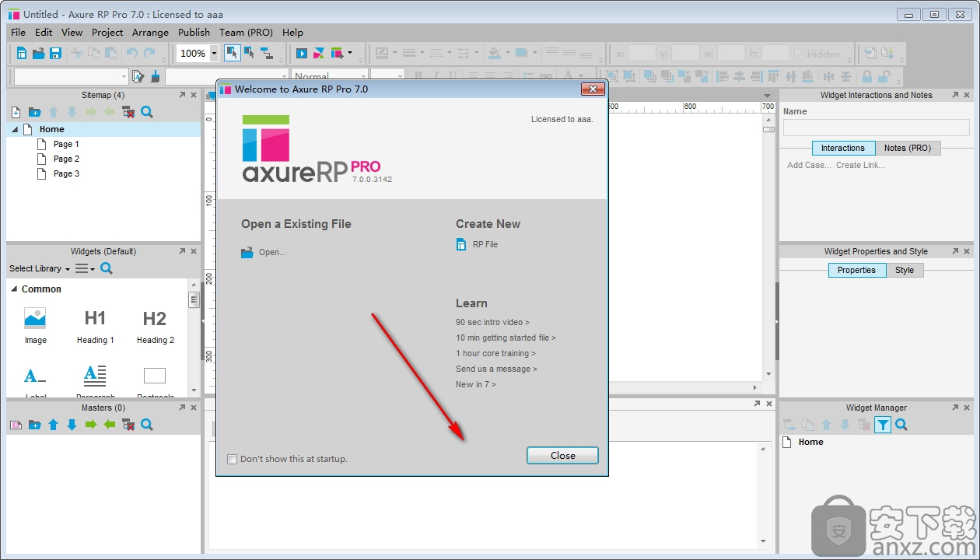Open search in the Widget Manager panel

point(901,425)
